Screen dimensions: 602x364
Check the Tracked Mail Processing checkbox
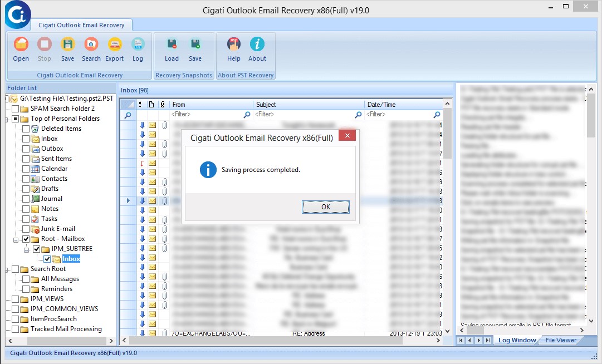(x=16, y=329)
